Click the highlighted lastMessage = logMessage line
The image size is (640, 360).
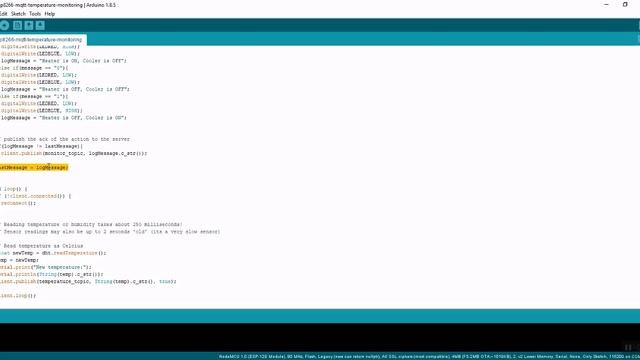click(x=34, y=167)
